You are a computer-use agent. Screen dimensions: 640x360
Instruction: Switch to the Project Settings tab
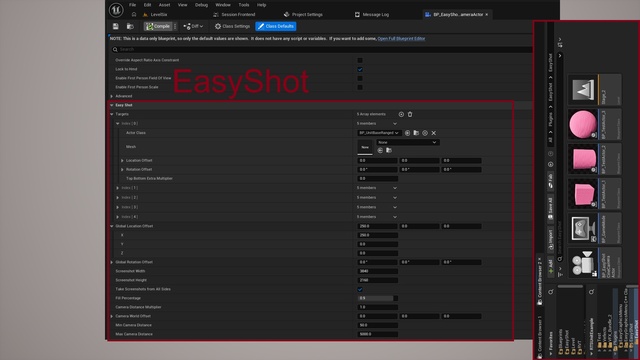[x=303, y=14]
